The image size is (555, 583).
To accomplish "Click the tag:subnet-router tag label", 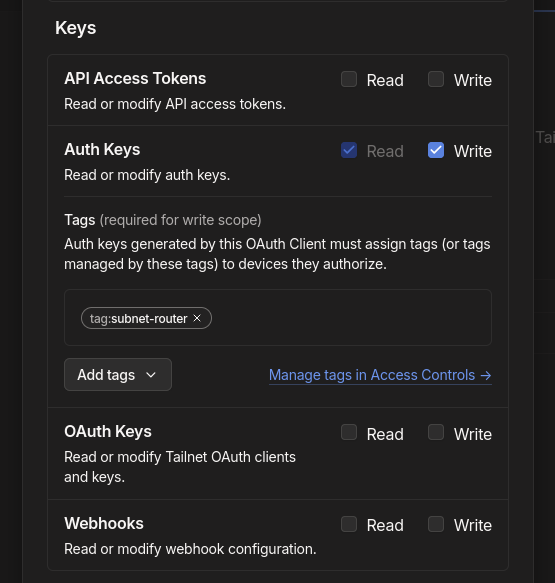I will tap(138, 319).
